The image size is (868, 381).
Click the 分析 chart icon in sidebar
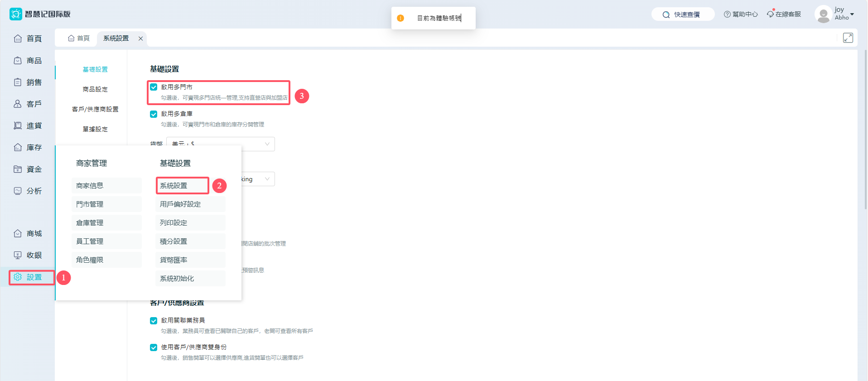pos(18,191)
